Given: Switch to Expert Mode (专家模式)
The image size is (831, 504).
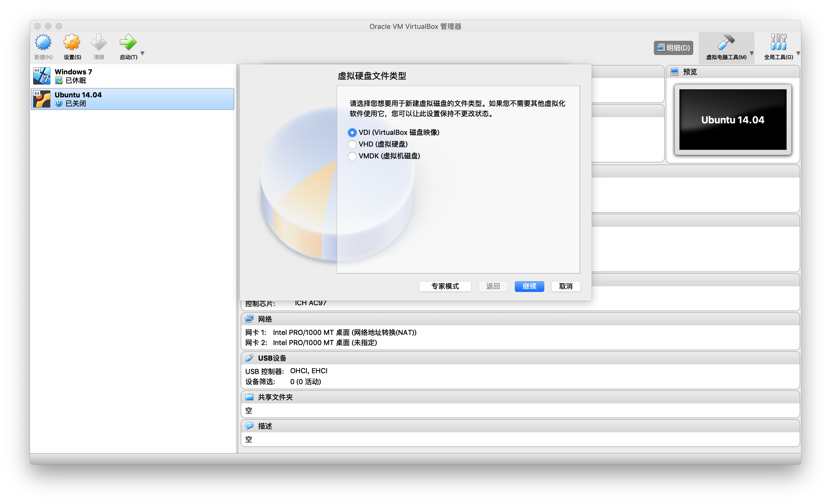Looking at the screenshot, I should click(x=445, y=286).
